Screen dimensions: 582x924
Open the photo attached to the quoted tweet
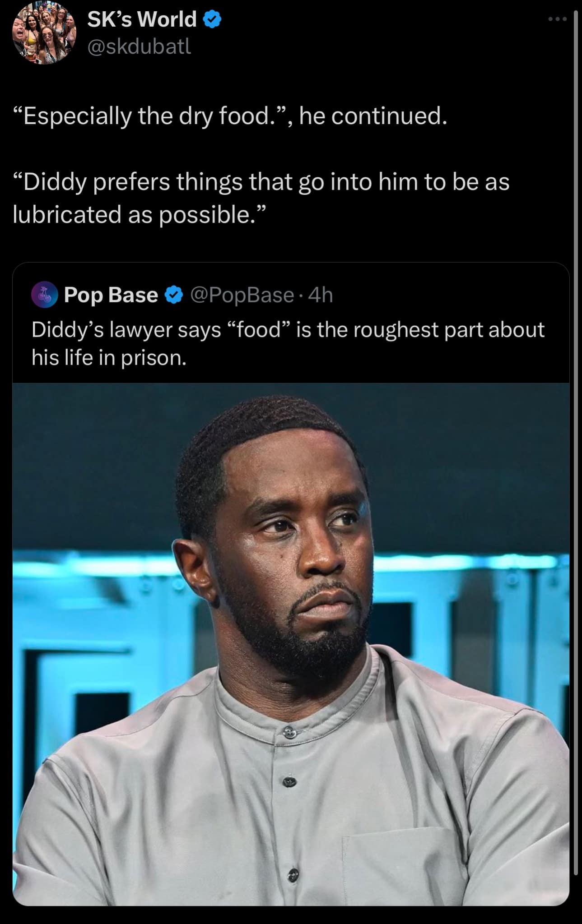[291, 644]
